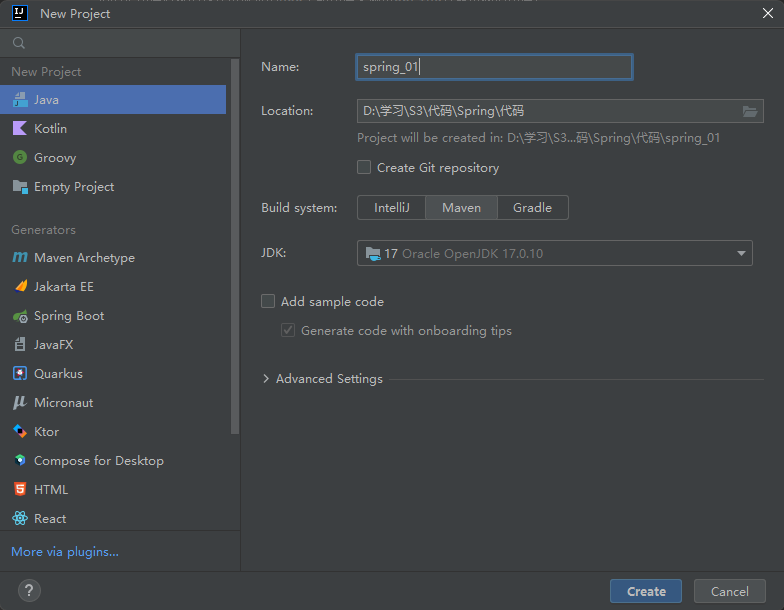Click the Groovy icon in sidebar

click(x=20, y=158)
